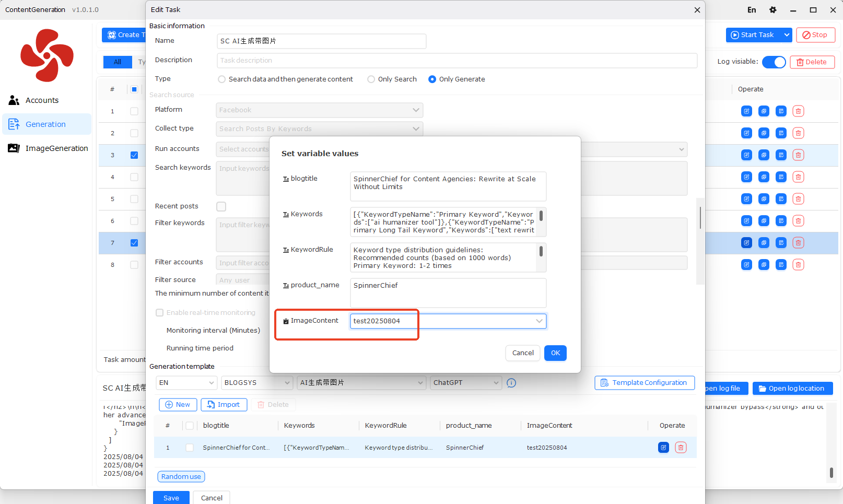Viewport: 843px width, 504px height.
Task: Click the copy icon for task row 3
Action: pos(764,155)
